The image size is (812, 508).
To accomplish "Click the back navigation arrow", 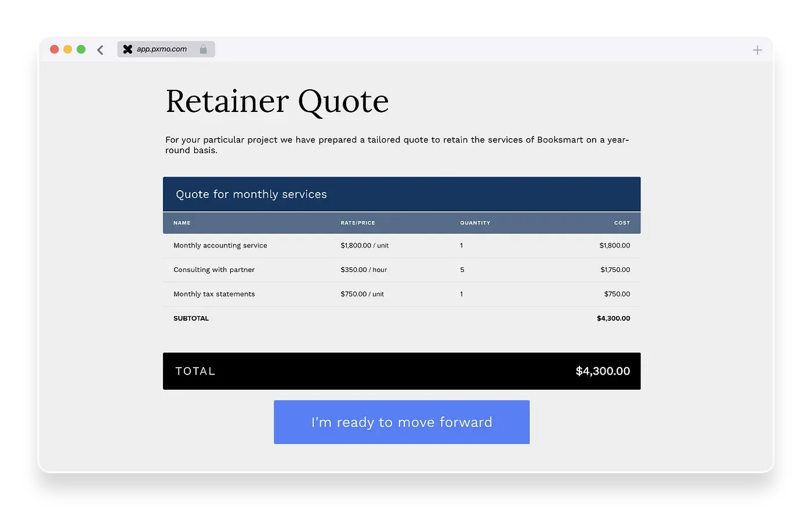I will click(x=100, y=49).
